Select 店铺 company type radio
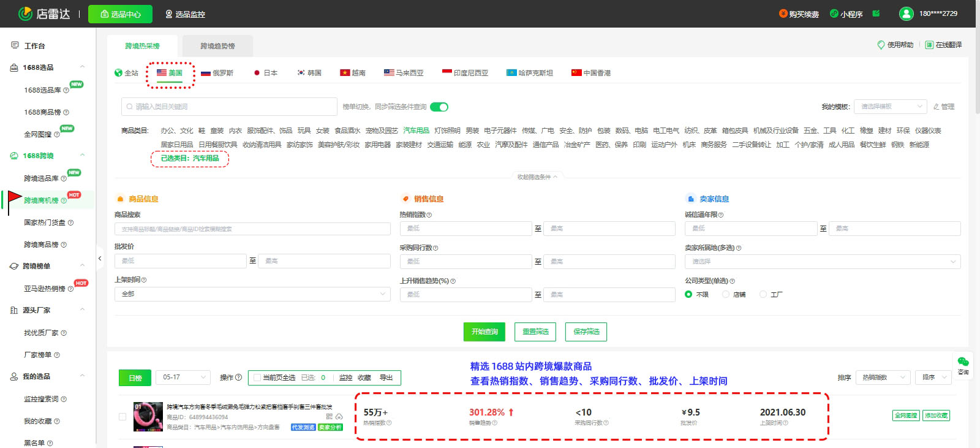This screenshot has width=980, height=448. [726, 294]
